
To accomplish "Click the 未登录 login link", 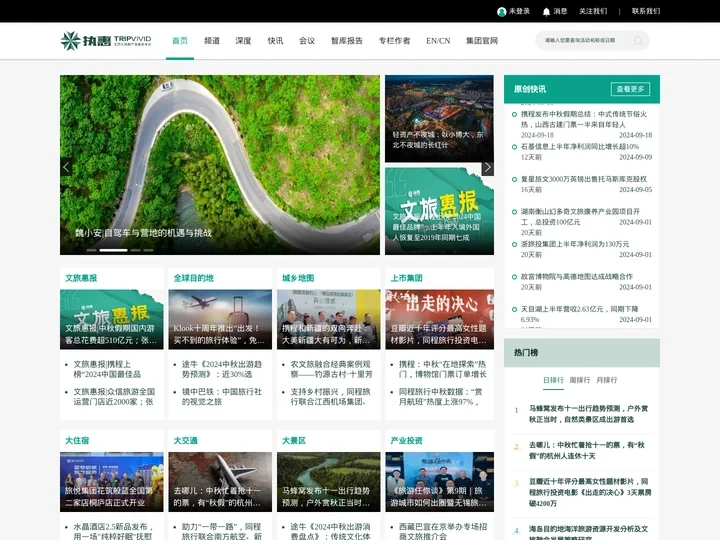I will (519, 11).
